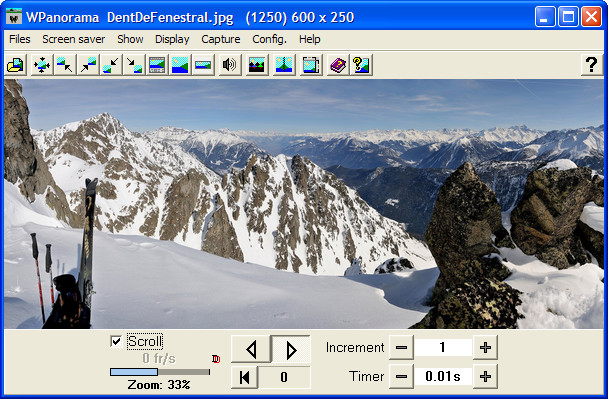The height and width of the screenshot is (399, 608).
Task: Click the position field showing 0
Action: click(284, 377)
